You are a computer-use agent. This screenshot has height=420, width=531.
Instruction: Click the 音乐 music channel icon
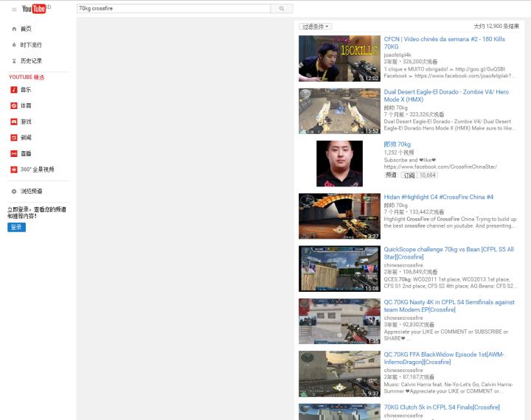click(x=14, y=90)
